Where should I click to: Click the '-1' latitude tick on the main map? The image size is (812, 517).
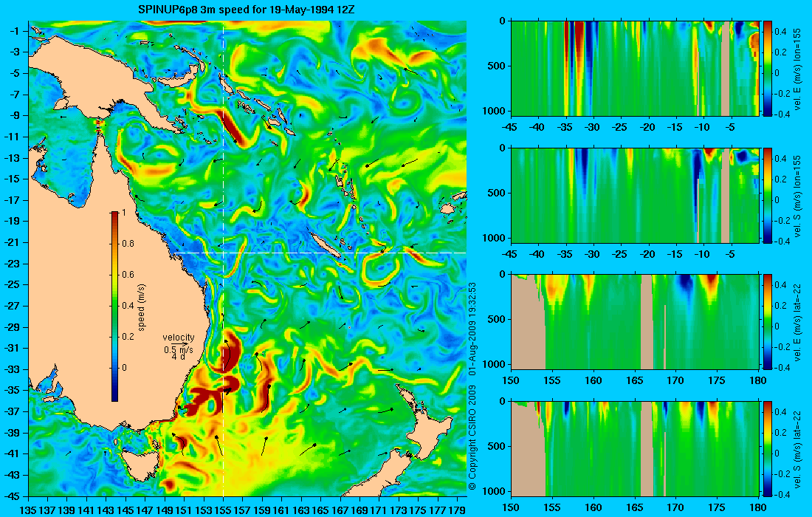pos(14,31)
